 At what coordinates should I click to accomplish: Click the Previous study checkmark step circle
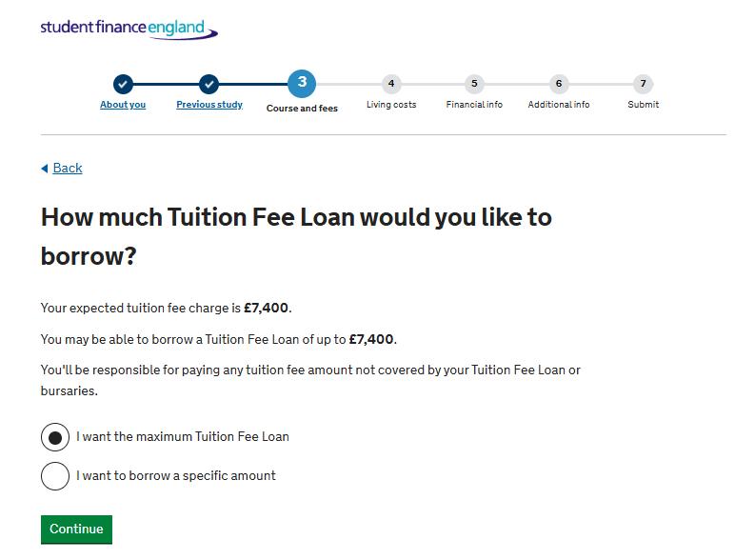[209, 84]
